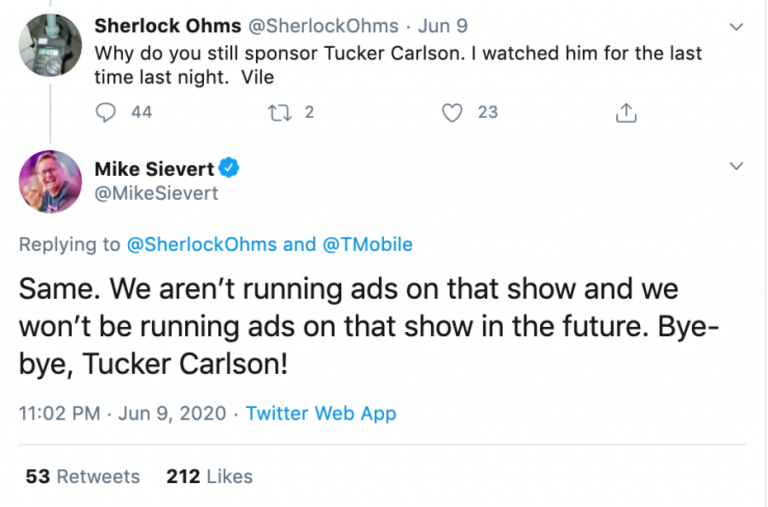Screen dimensions: 768x507
Task: Open Sherlock Ohms profile picture
Action: pyautogui.click(x=50, y=45)
